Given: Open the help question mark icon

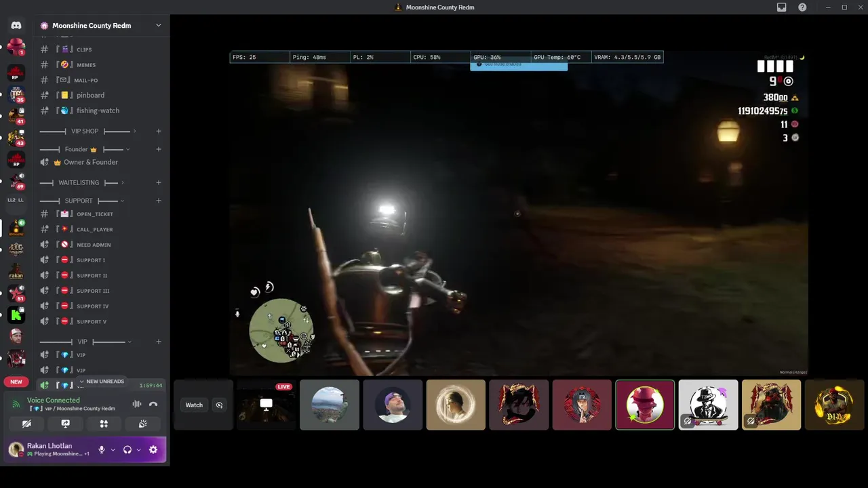Looking at the screenshot, I should click(802, 7).
